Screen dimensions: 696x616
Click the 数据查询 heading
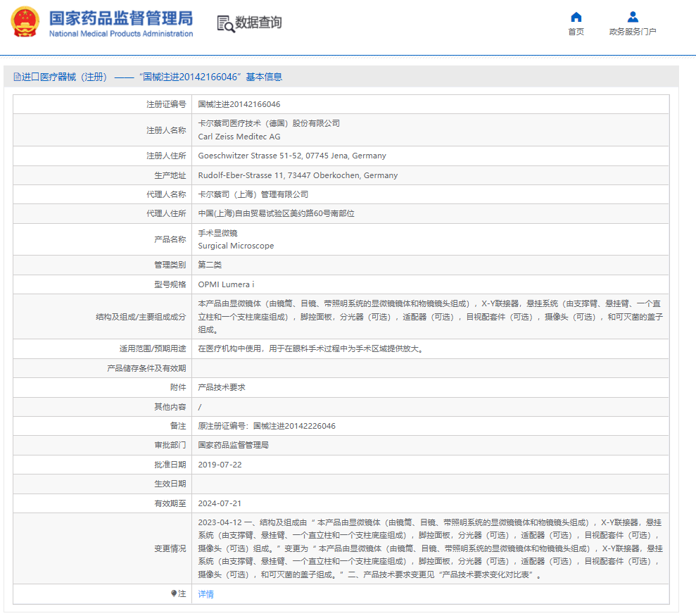(258, 23)
